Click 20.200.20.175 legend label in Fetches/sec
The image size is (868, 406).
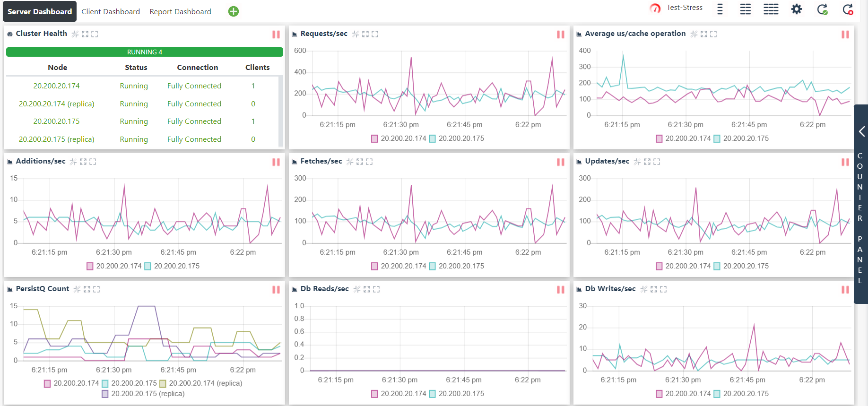pyautogui.click(x=461, y=266)
